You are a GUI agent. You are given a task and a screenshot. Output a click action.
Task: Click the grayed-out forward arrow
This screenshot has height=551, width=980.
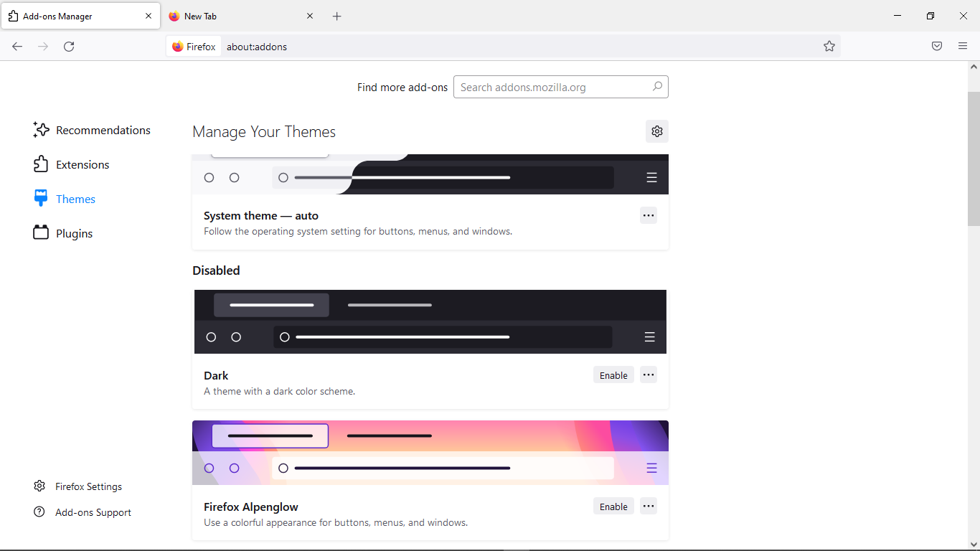point(43,47)
